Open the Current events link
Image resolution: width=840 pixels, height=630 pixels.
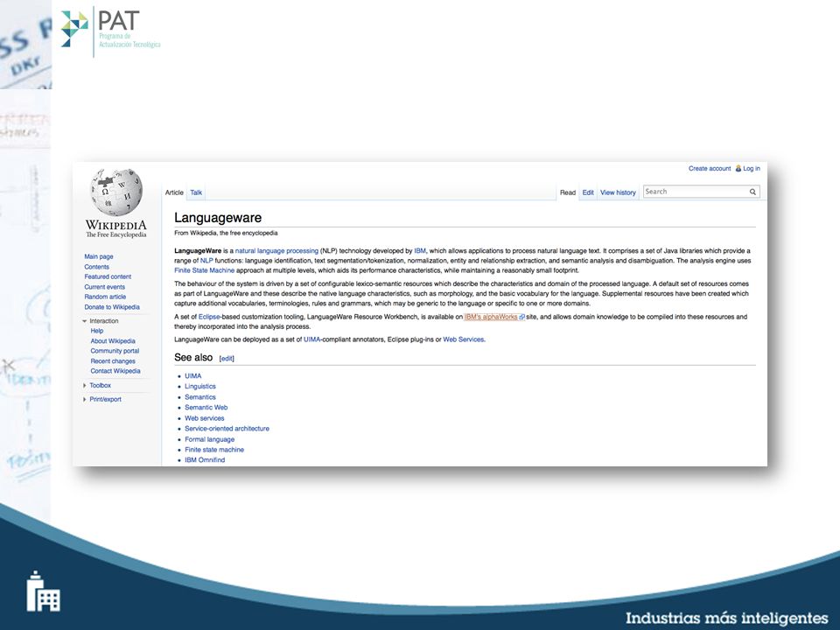pyautogui.click(x=104, y=287)
